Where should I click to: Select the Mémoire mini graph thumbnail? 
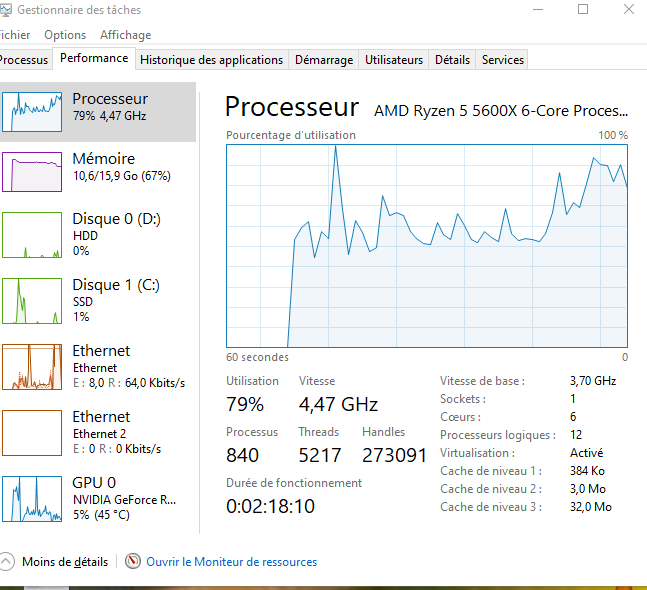32,172
